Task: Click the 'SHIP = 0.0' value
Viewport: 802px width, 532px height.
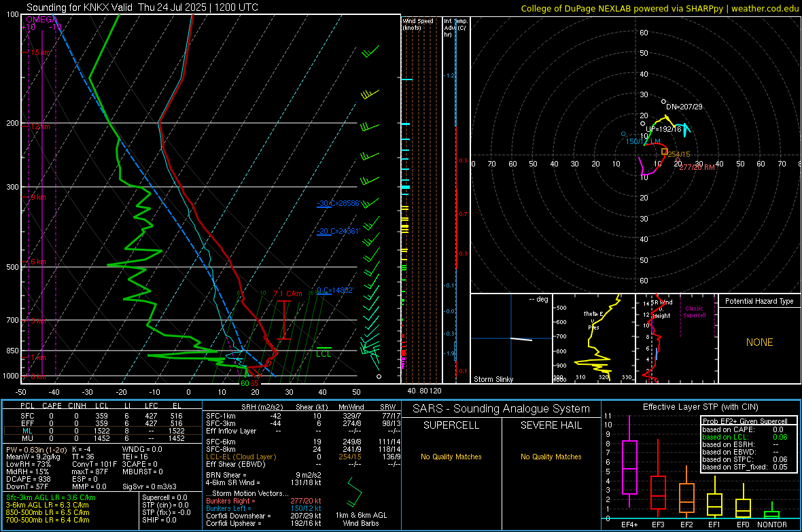Action: tap(159, 520)
